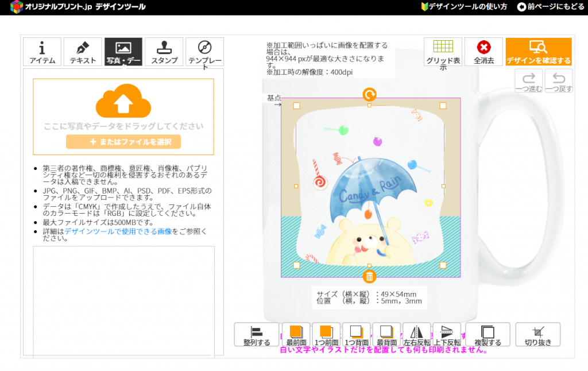Switch to the テンプレート tab

point(205,52)
